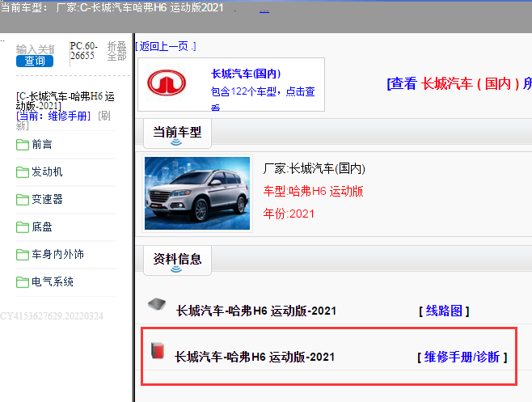Click the 查询 search button
Screen dimensions: 532x402
click(35, 61)
